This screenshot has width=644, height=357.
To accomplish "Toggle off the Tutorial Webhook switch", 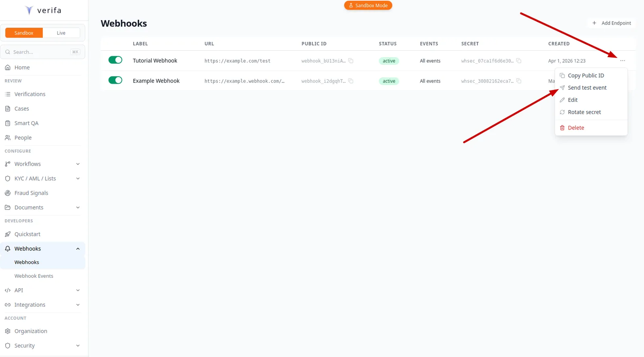I will pyautogui.click(x=115, y=60).
